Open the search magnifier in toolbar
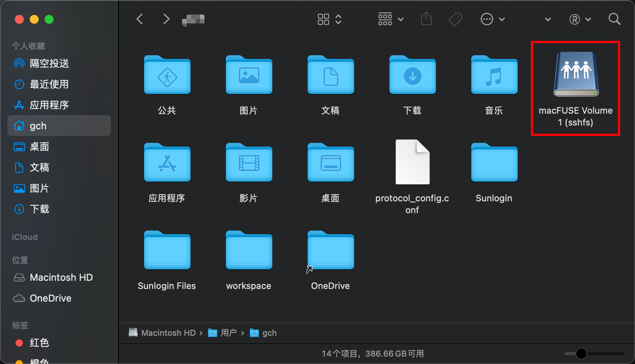The image size is (635, 364). coord(614,19)
